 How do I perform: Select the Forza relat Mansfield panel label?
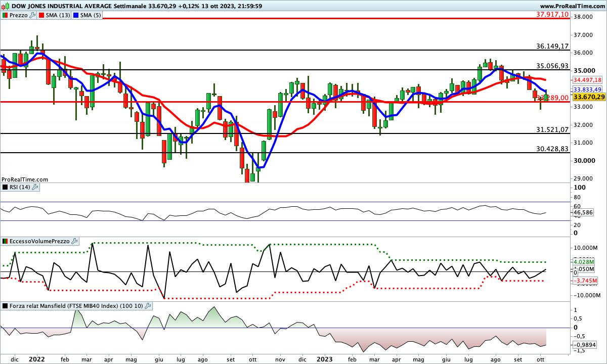(x=76, y=306)
